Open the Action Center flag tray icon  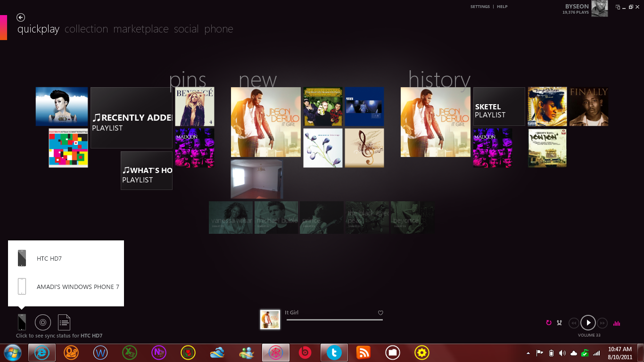pyautogui.click(x=539, y=353)
